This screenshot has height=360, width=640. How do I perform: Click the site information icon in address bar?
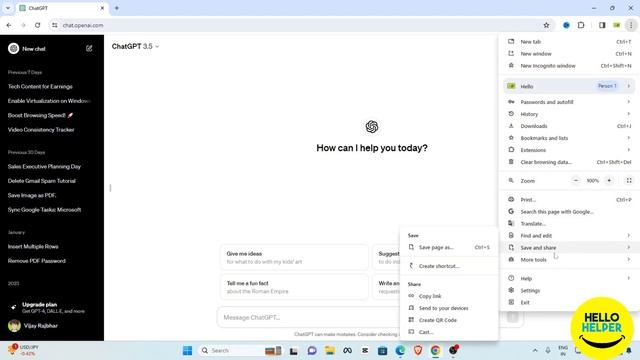[x=55, y=25]
